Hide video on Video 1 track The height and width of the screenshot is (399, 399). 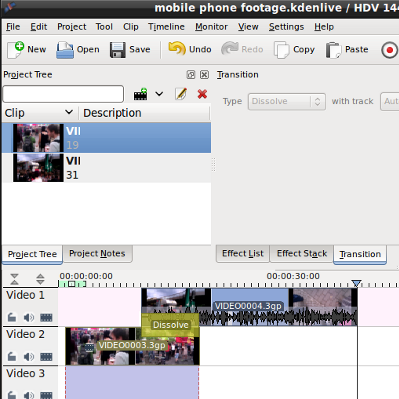point(46,317)
